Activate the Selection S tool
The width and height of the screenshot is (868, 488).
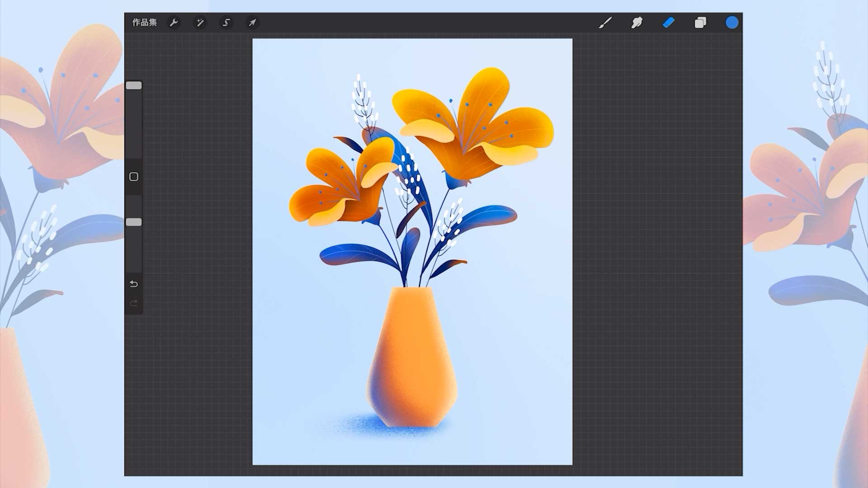226,23
